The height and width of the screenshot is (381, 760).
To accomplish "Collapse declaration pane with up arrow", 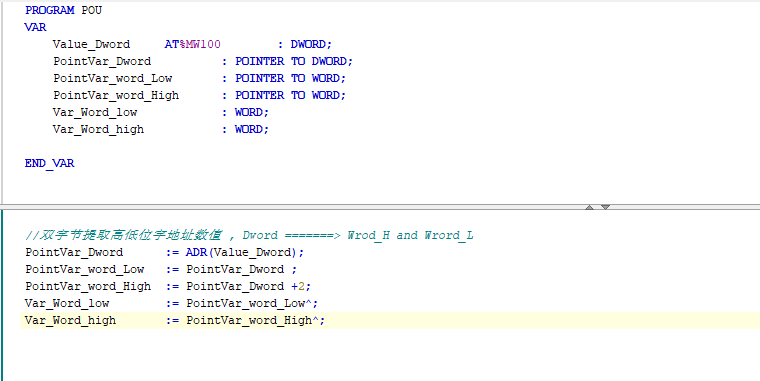I will (x=589, y=207).
